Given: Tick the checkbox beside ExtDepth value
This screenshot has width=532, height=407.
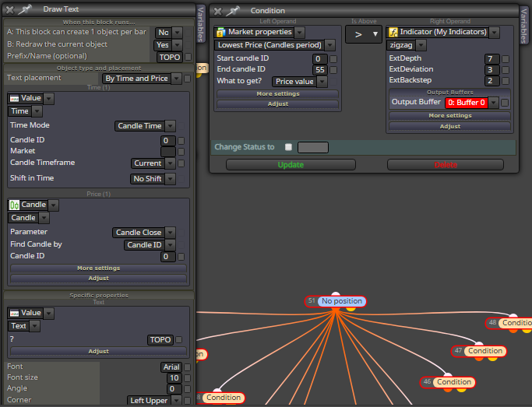Looking at the screenshot, I should (506, 59).
